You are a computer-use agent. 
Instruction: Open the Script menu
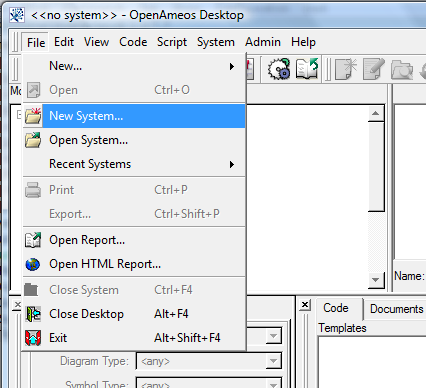click(x=172, y=42)
